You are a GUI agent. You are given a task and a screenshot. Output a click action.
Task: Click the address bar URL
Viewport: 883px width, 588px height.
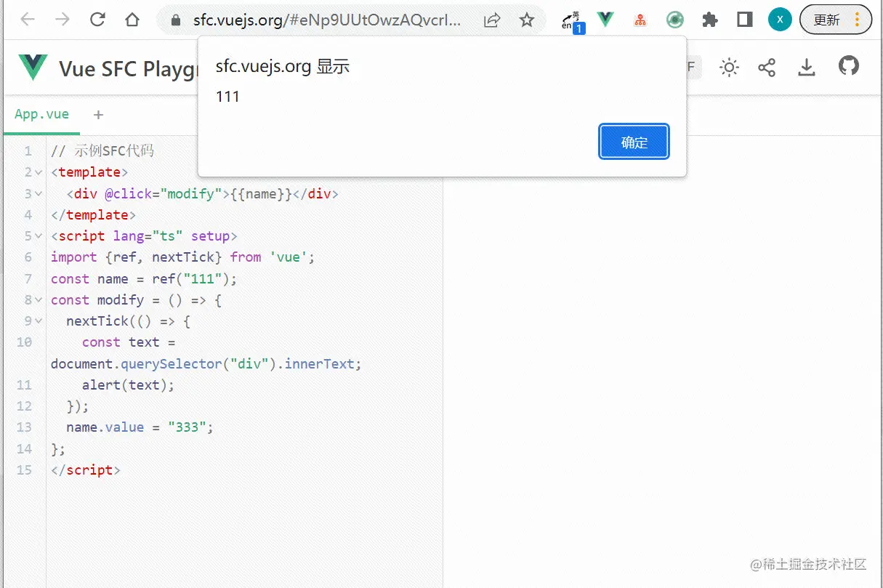[x=326, y=20]
